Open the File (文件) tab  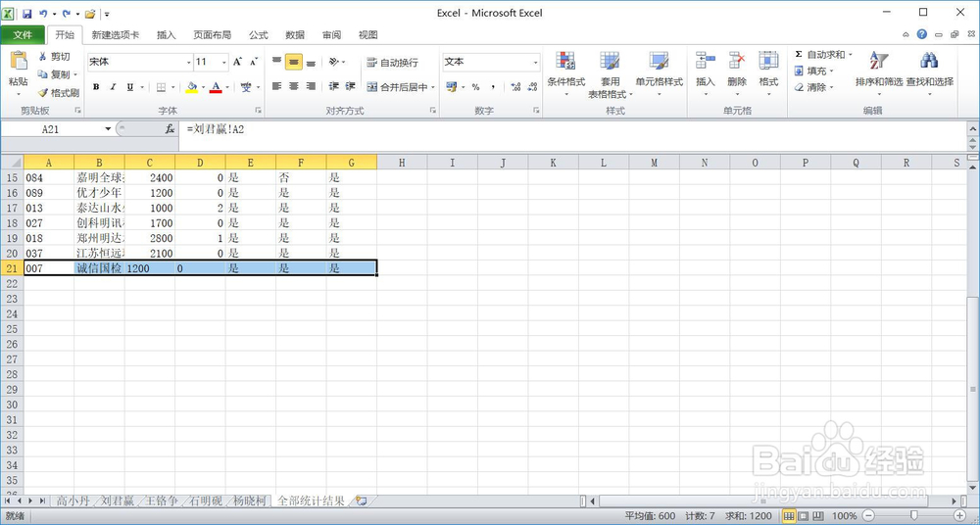click(x=24, y=35)
